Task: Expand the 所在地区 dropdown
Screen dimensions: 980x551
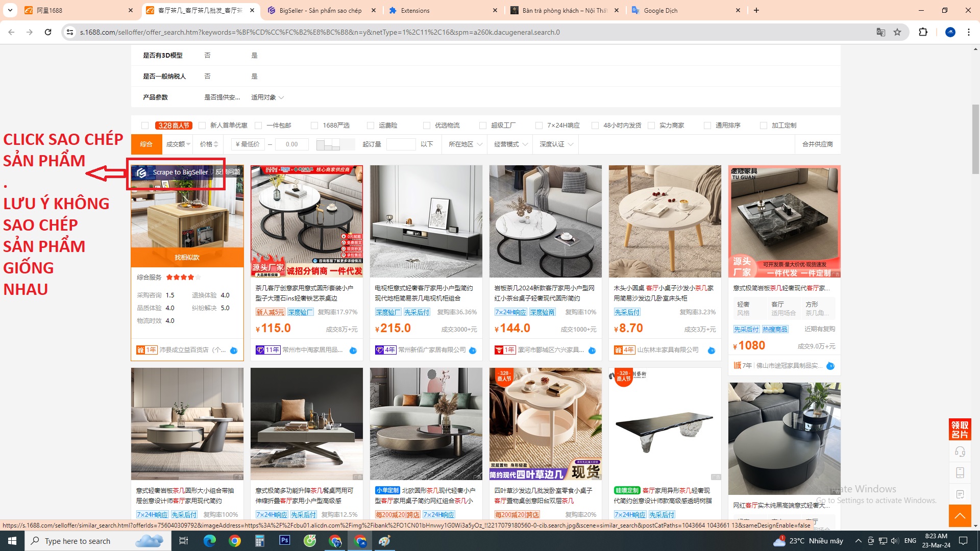Action: pos(465,144)
